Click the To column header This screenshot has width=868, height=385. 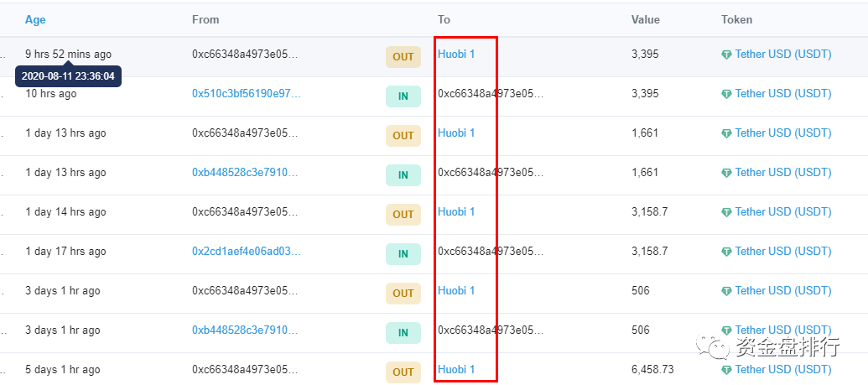coord(444,19)
